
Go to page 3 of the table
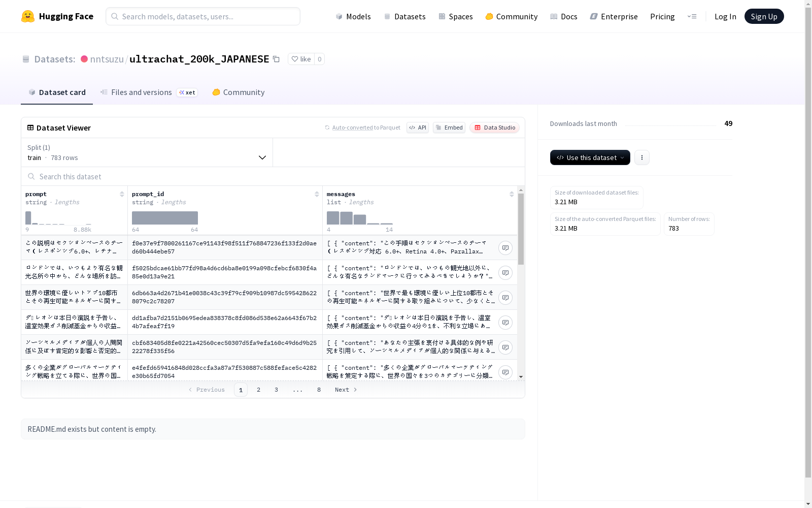pyautogui.click(x=276, y=390)
